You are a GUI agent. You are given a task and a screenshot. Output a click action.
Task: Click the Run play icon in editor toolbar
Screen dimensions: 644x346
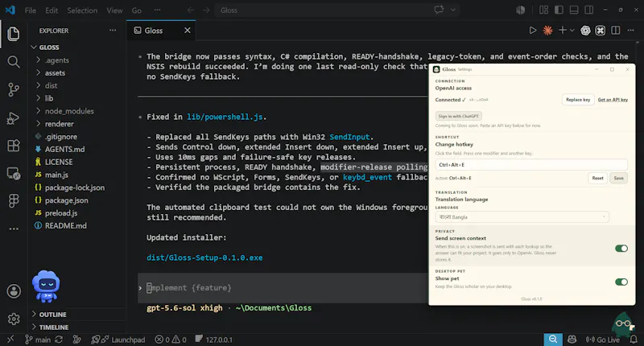click(x=533, y=31)
